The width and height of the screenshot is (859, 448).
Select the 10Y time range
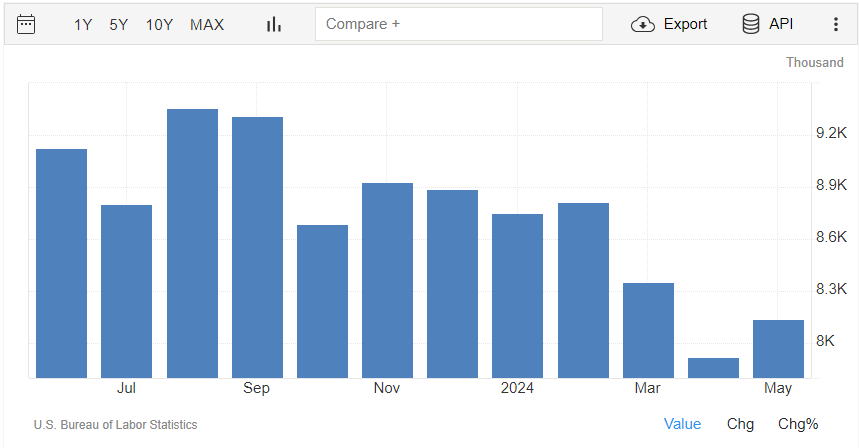[x=159, y=25]
